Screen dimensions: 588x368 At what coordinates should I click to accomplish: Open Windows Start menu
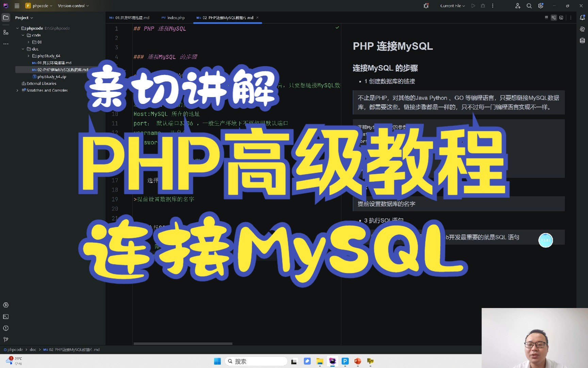pos(217,361)
